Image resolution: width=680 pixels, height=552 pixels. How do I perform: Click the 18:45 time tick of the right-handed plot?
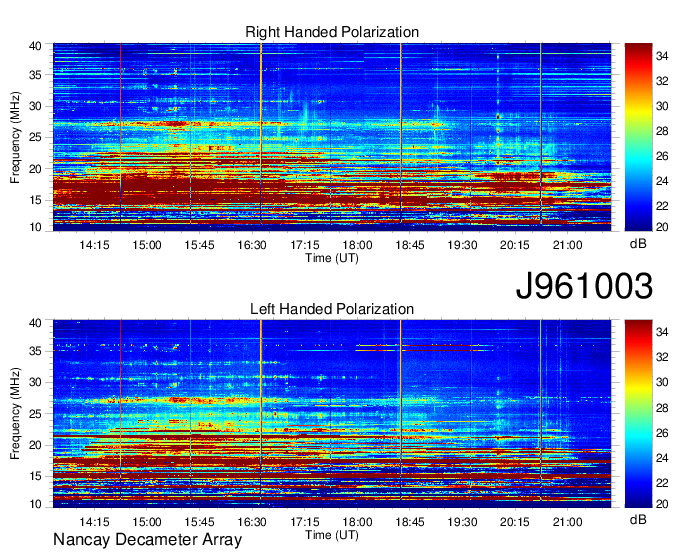(x=410, y=245)
